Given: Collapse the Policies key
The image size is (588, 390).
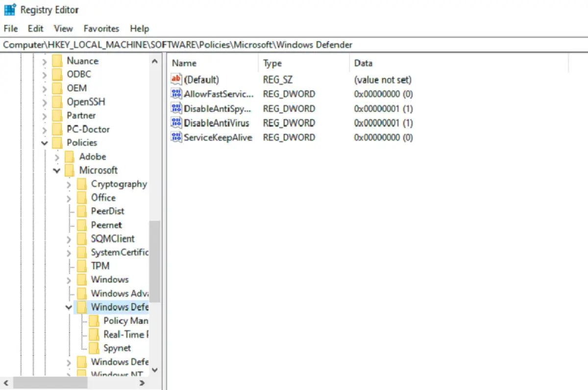Looking at the screenshot, I should [45, 143].
